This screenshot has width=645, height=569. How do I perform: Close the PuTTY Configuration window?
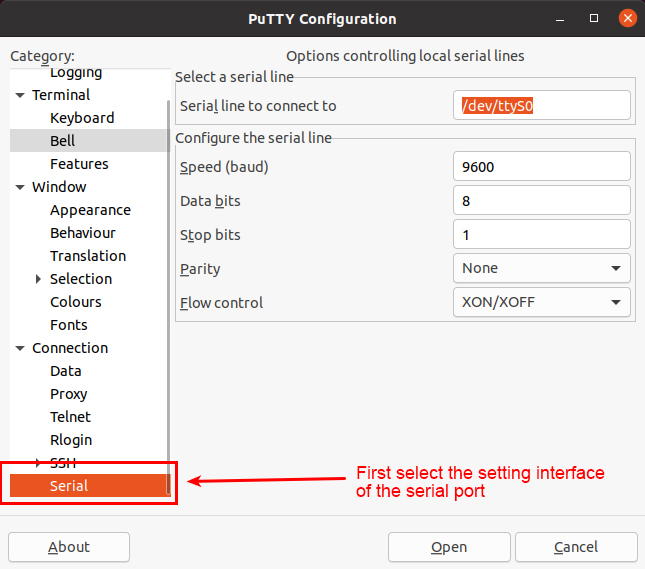coord(628,19)
